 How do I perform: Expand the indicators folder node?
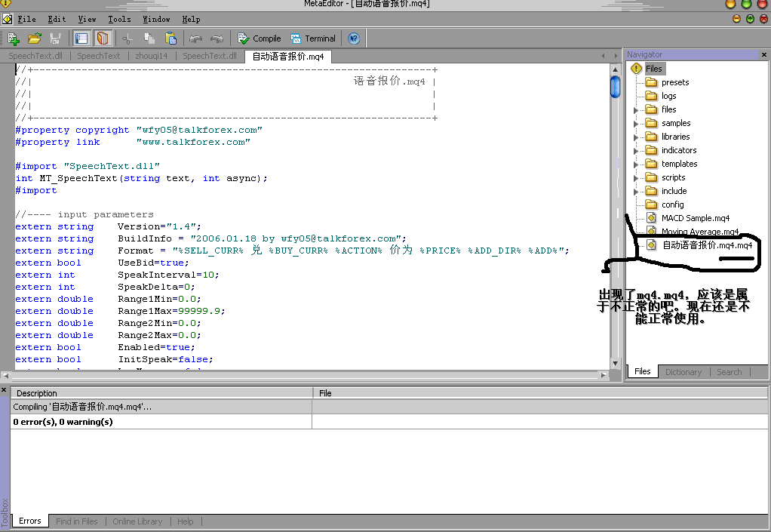(636, 151)
